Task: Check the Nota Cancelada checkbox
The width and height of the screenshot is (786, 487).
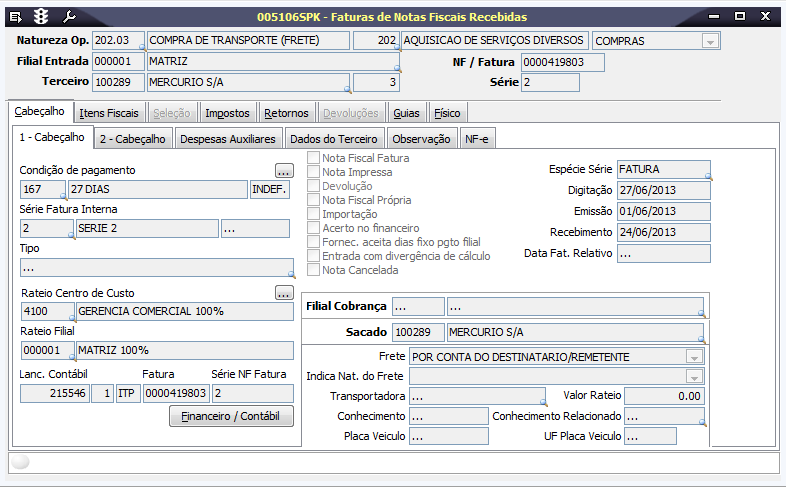Action: (x=314, y=270)
